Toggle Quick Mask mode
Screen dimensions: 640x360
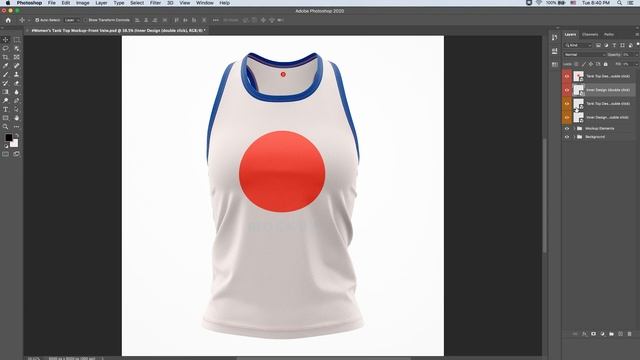coord(5,154)
